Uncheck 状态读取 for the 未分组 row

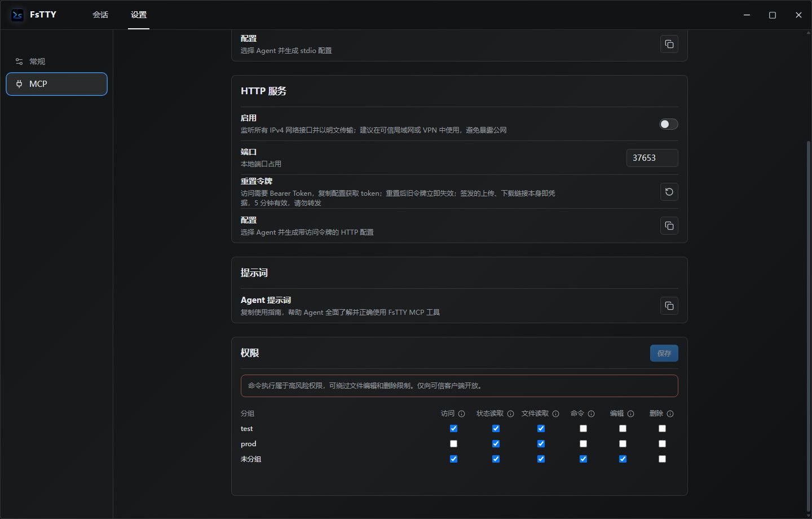[496, 459]
